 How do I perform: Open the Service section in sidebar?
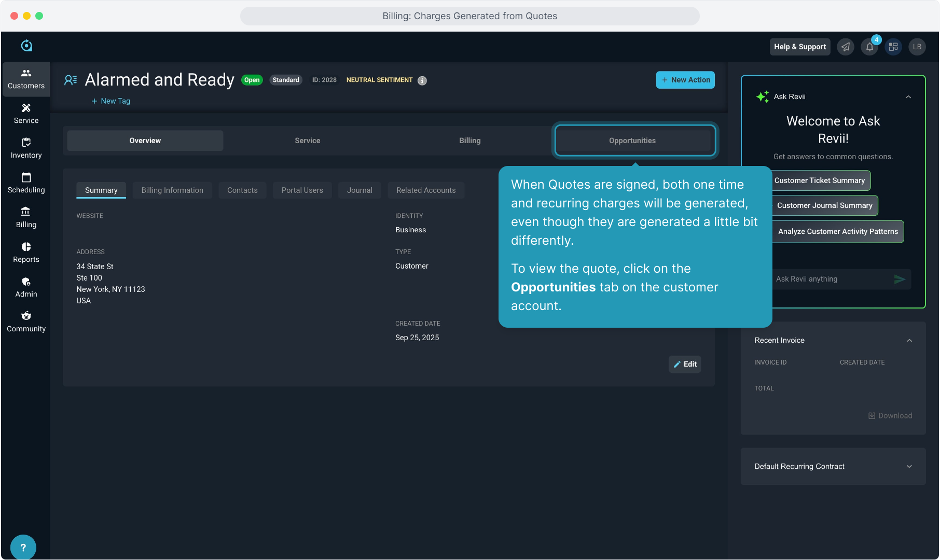click(x=26, y=114)
